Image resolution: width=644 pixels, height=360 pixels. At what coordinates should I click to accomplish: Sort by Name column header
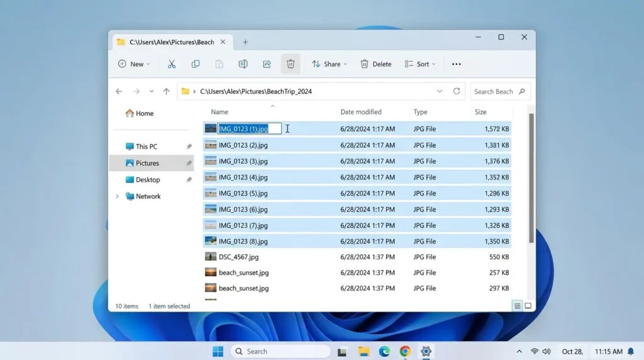click(x=219, y=112)
